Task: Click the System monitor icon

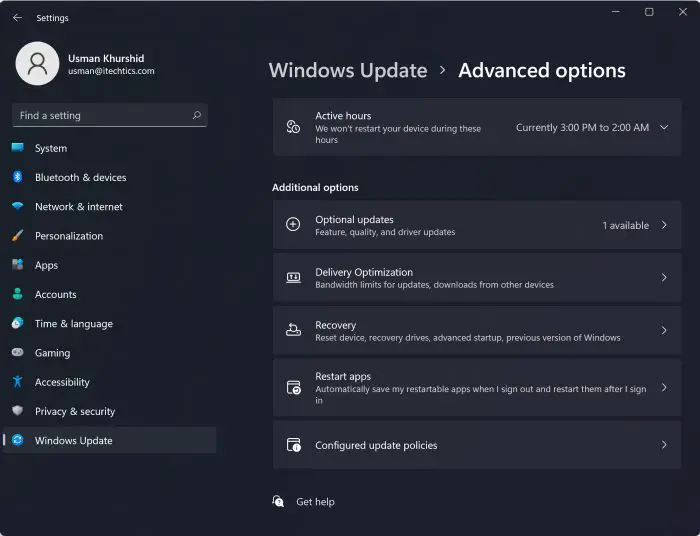Action: 17,148
